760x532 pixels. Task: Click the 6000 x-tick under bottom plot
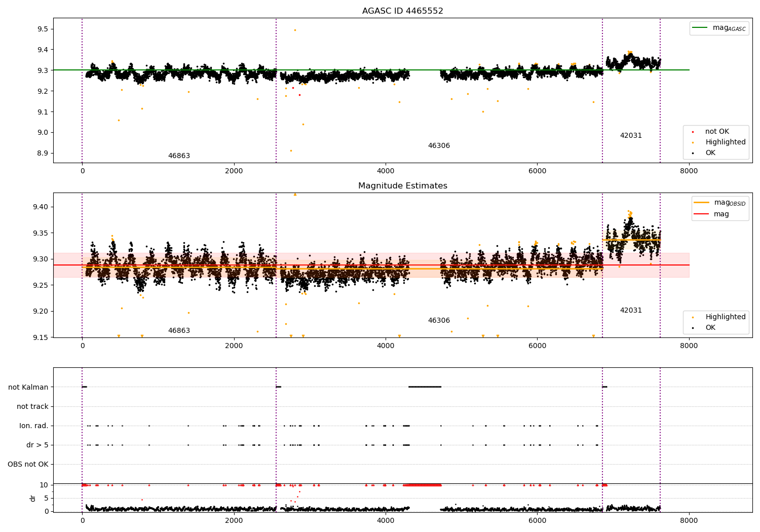(537, 520)
